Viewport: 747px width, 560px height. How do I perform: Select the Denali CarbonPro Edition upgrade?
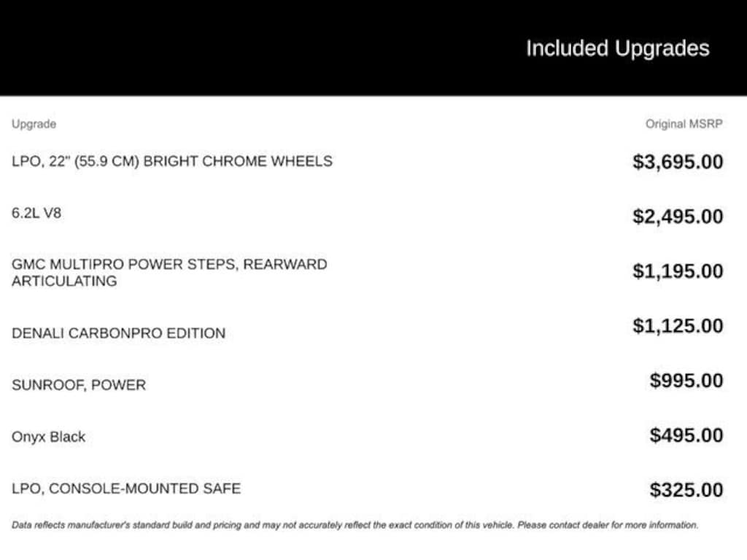pyautogui.click(x=118, y=333)
